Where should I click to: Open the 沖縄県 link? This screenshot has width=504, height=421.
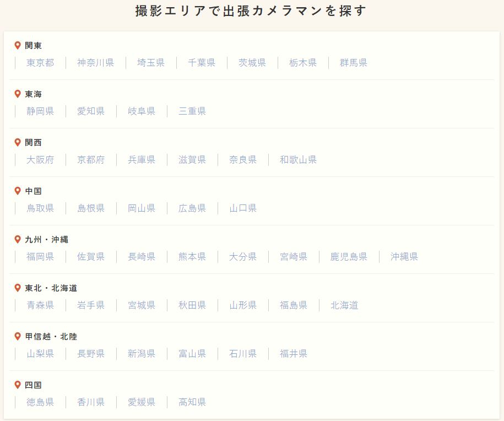404,257
